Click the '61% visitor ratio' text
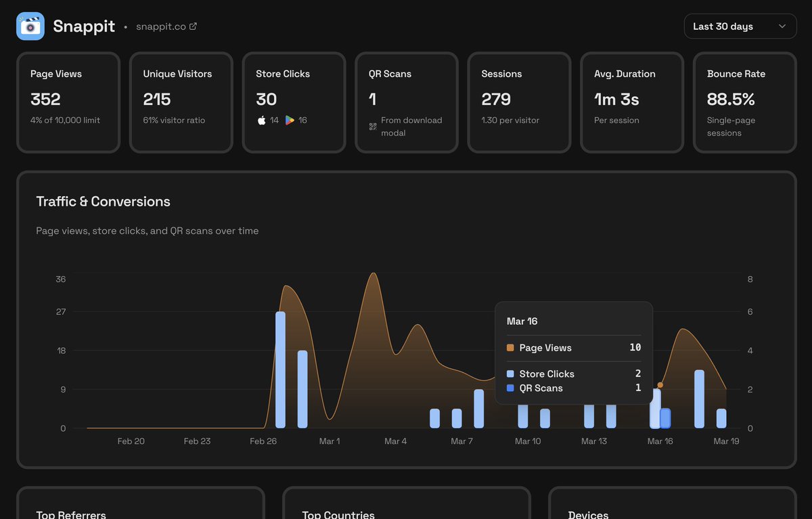812x519 pixels. click(174, 120)
